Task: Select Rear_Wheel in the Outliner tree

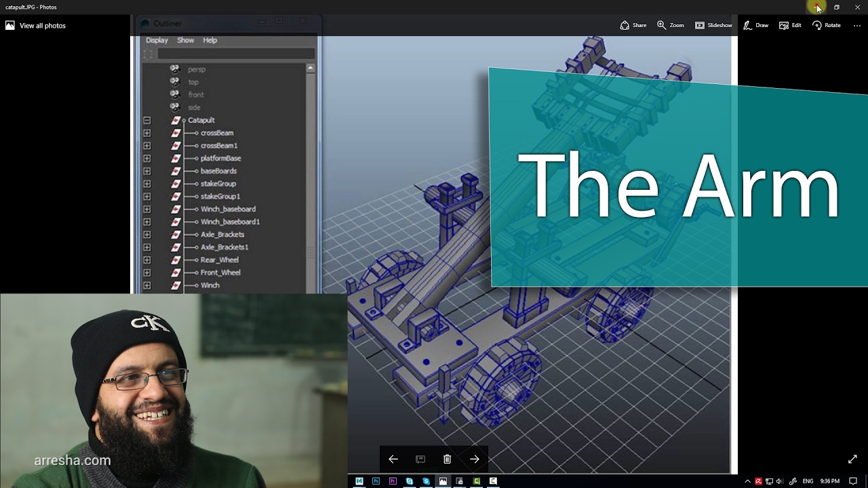Action: (220, 260)
